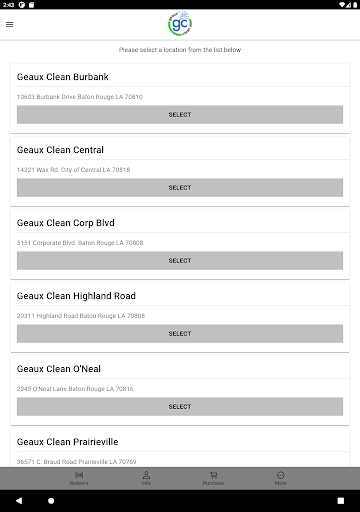The width and height of the screenshot is (360, 512).
Task: Tap the recent apps square button
Action: [341, 501]
